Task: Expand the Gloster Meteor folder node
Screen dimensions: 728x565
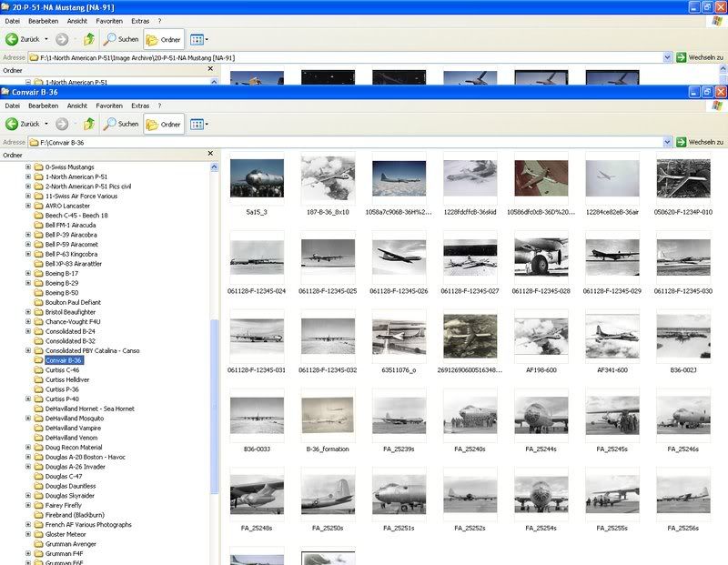Action: tap(28, 535)
